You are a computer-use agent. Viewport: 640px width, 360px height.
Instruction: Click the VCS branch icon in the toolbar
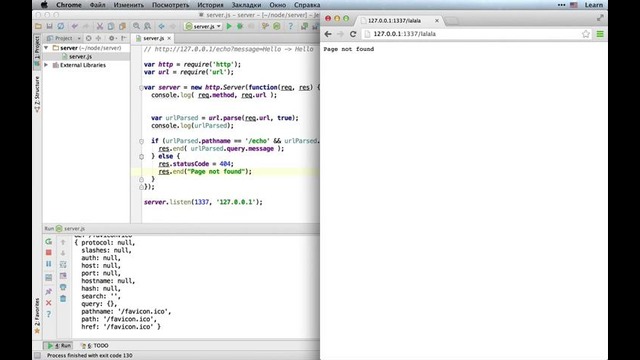pyautogui.click(x=265, y=26)
